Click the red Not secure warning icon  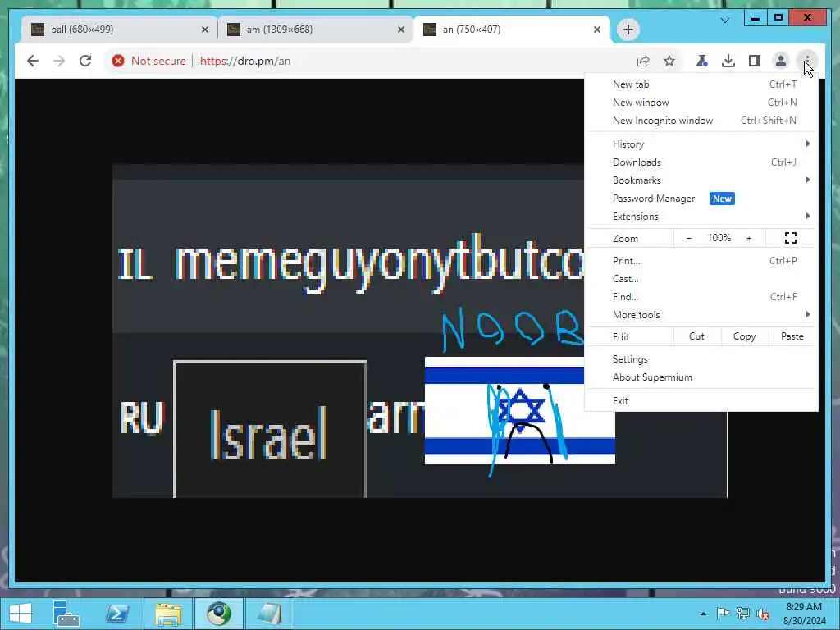[x=118, y=61]
